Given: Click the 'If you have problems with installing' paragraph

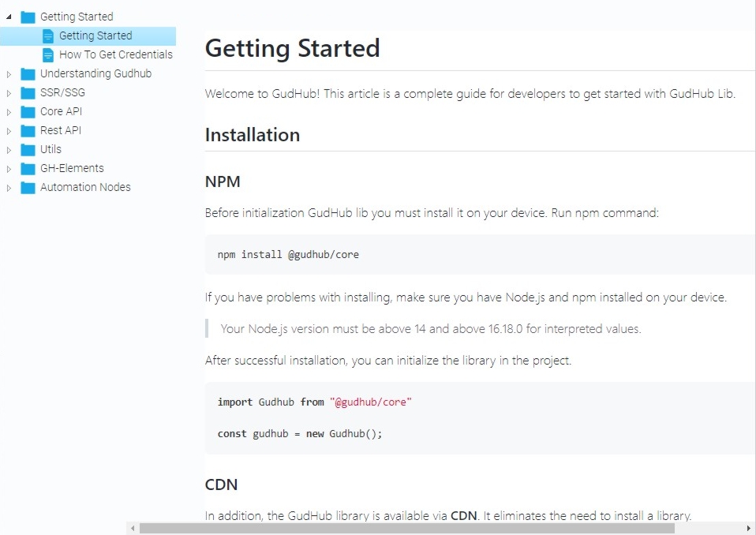Looking at the screenshot, I should [466, 297].
